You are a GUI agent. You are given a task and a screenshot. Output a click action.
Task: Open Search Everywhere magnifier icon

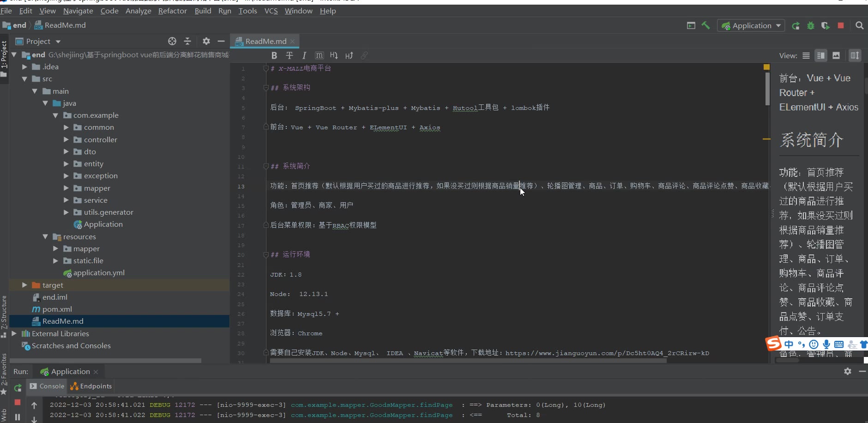[x=859, y=25]
